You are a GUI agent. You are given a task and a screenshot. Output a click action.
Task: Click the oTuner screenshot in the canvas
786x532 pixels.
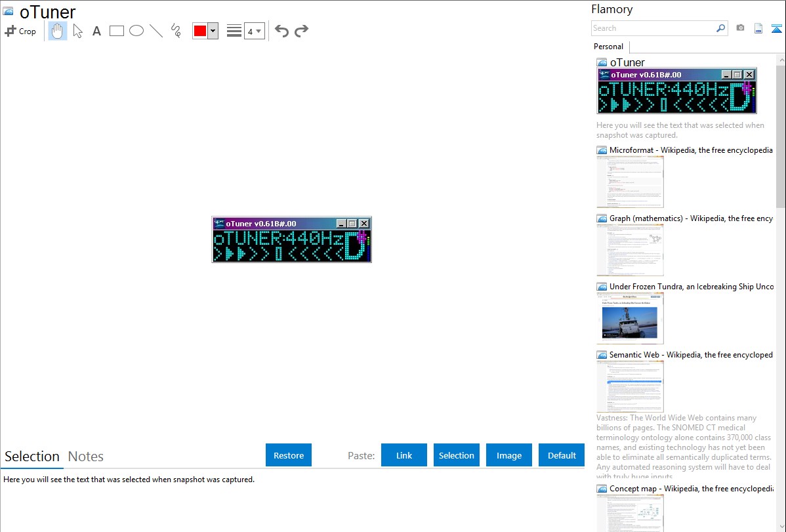(292, 239)
